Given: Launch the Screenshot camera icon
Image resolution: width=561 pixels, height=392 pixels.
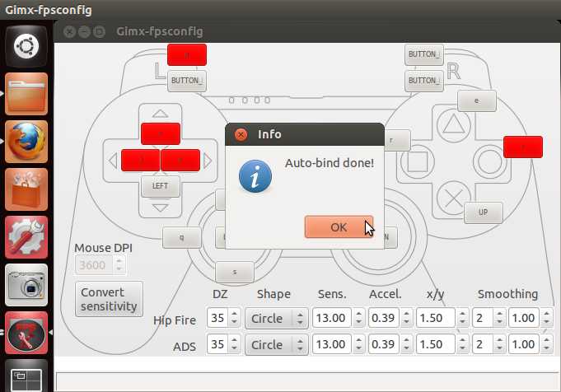Looking at the screenshot, I should (x=26, y=285).
